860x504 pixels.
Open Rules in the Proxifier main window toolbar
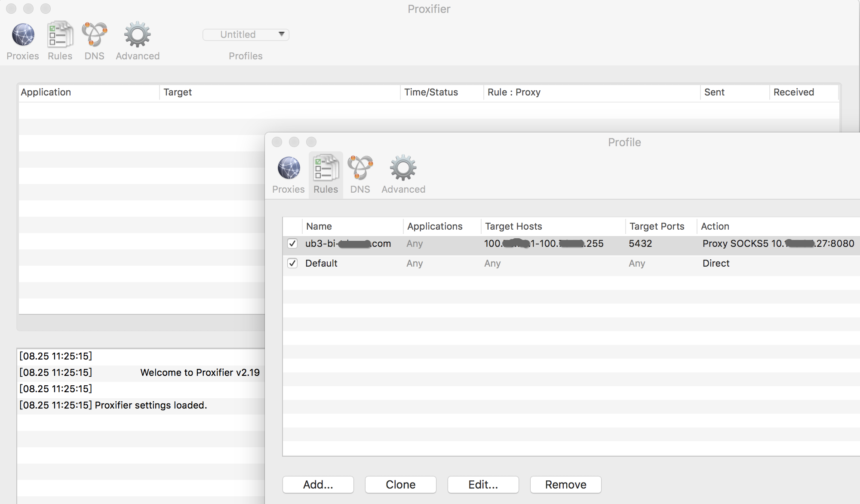[60, 41]
